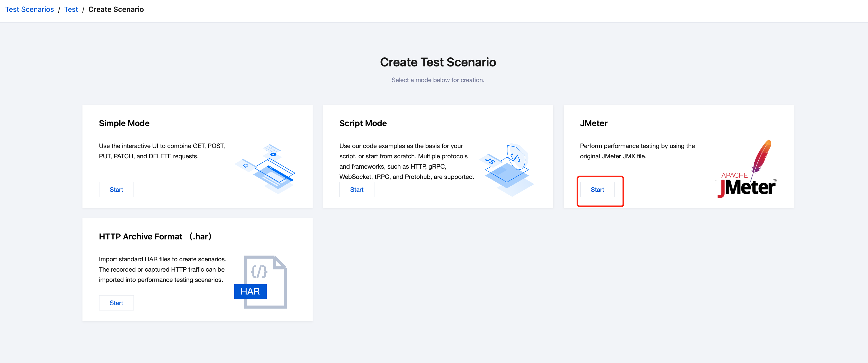Click the HTTP Archive Format (.har) title
The height and width of the screenshot is (363, 868).
(155, 236)
